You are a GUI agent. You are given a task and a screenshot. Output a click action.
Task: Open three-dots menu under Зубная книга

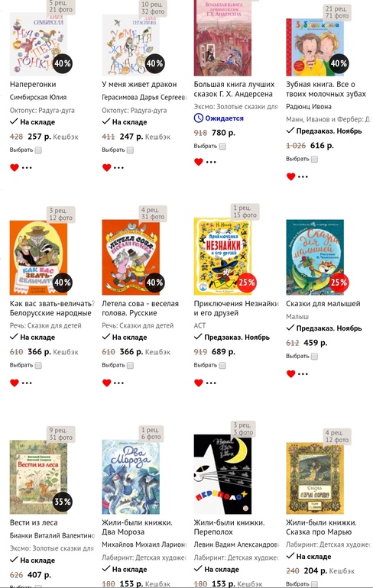click(x=303, y=176)
